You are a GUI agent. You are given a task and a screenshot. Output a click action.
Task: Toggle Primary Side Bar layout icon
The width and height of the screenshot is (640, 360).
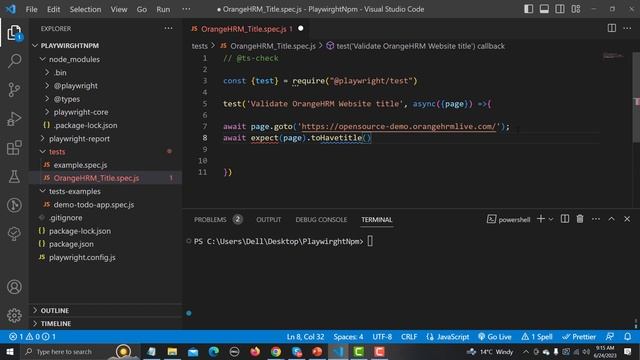pyautogui.click(x=528, y=9)
